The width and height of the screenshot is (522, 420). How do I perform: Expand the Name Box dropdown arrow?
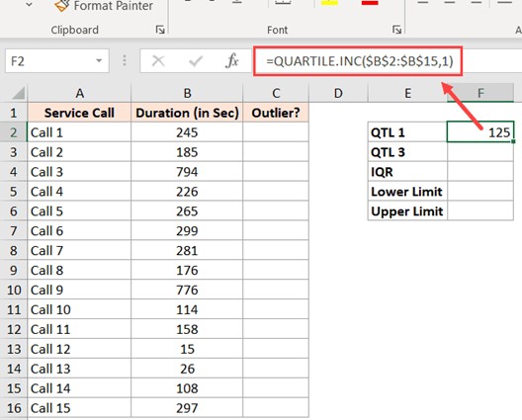point(99,61)
